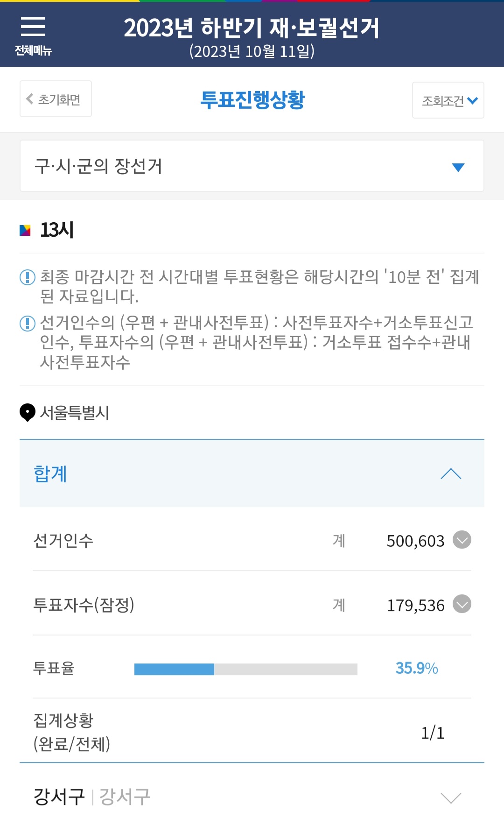
Task: Select the 합계 section label
Action: (50, 474)
